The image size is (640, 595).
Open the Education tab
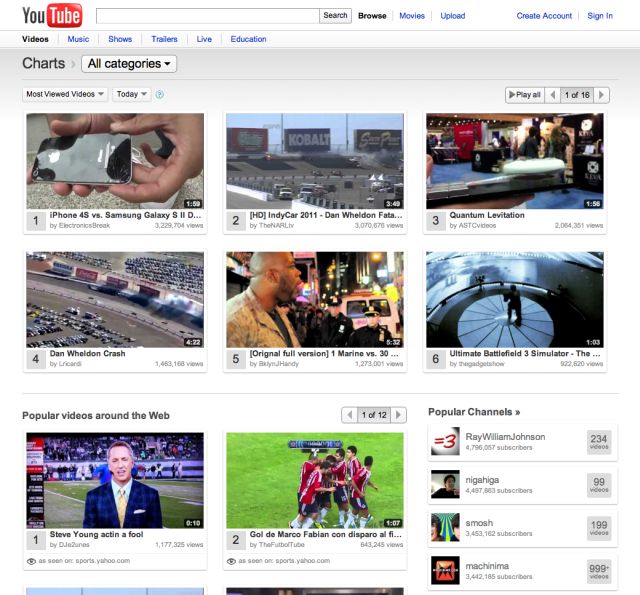pyautogui.click(x=248, y=39)
